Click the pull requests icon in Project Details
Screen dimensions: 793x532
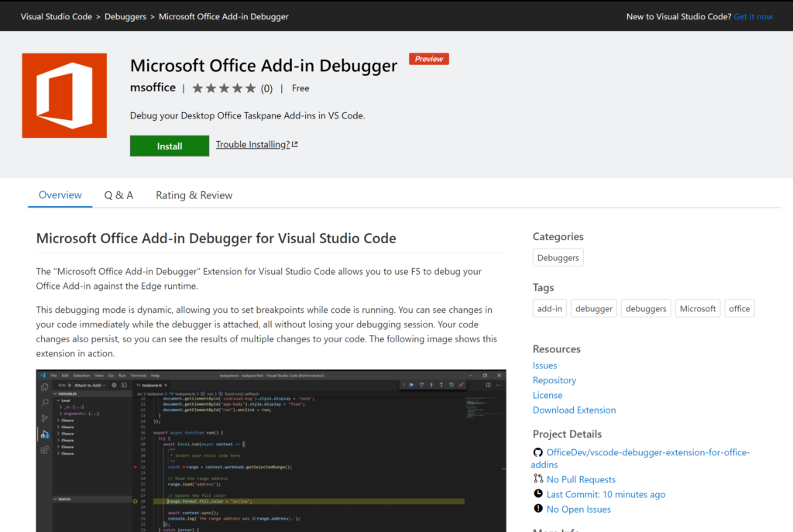click(x=537, y=479)
